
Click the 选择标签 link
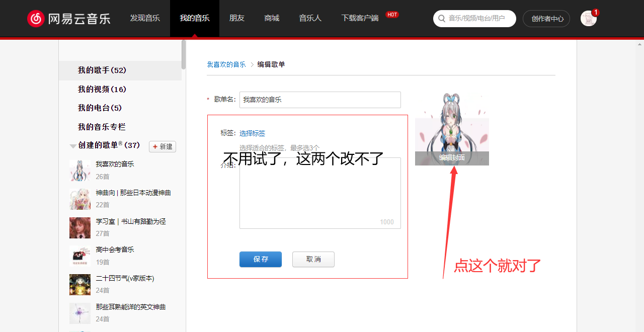pos(252,133)
